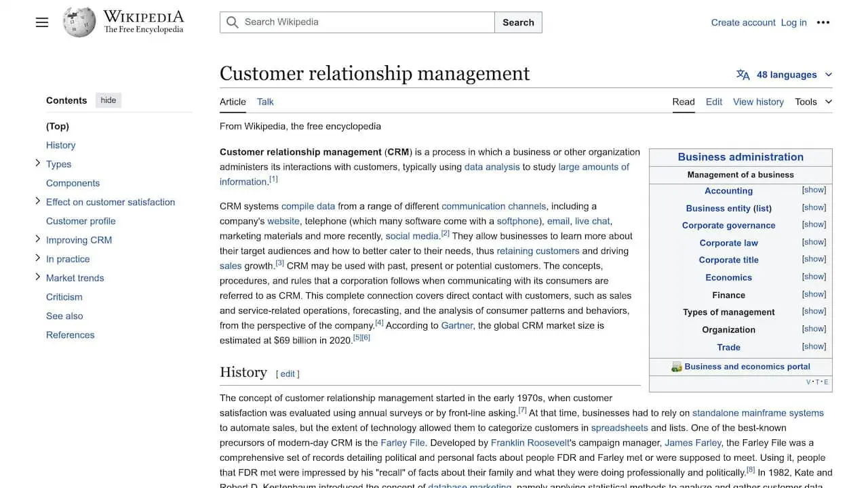Open the 48 languages dropdown
The image size is (868, 488).
click(x=787, y=75)
